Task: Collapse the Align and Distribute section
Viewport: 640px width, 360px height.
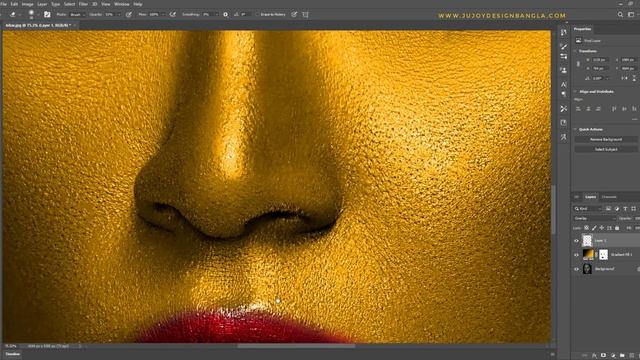Action: pyautogui.click(x=576, y=91)
